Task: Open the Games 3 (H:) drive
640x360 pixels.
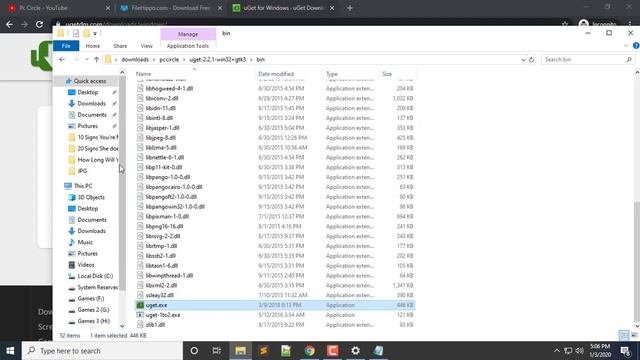Action: point(93,321)
